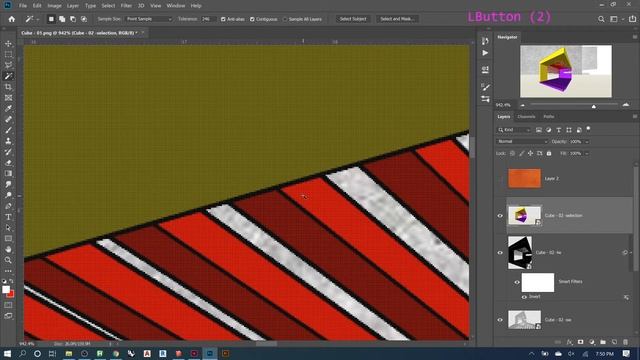Select the Zoom tool
Viewport: 640px width, 360px height.
pos(8,260)
